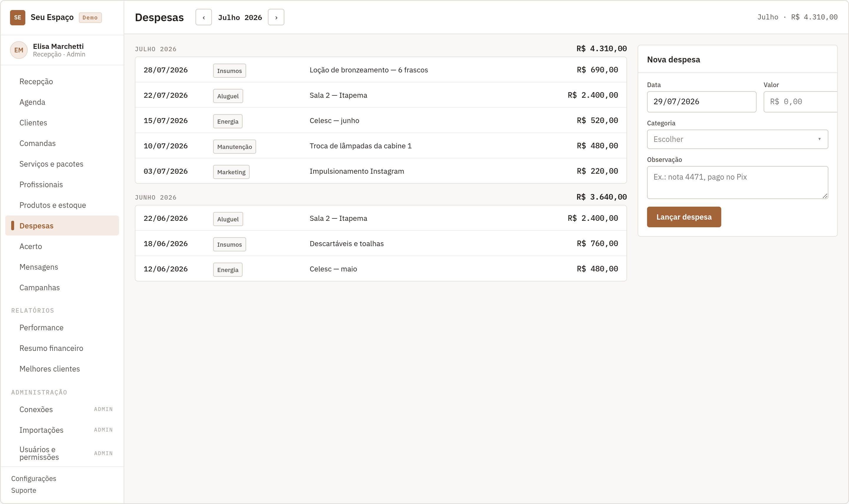Click the Observação text area
The width and height of the screenshot is (849, 504).
pyautogui.click(x=737, y=183)
